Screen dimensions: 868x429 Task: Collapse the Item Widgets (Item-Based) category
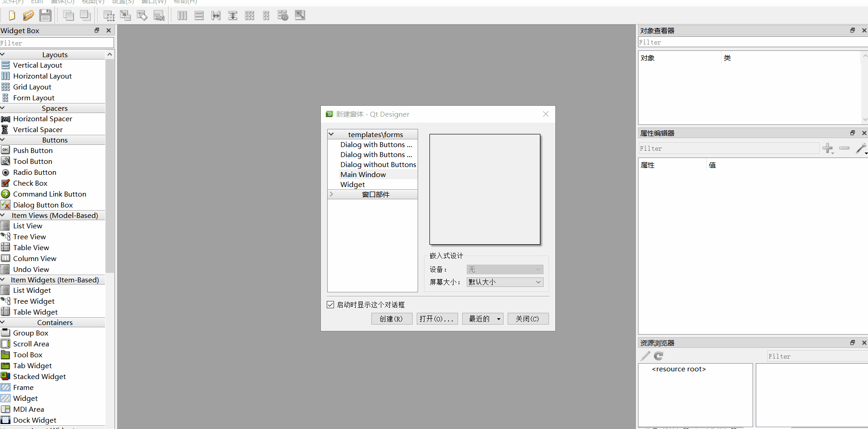click(x=3, y=280)
